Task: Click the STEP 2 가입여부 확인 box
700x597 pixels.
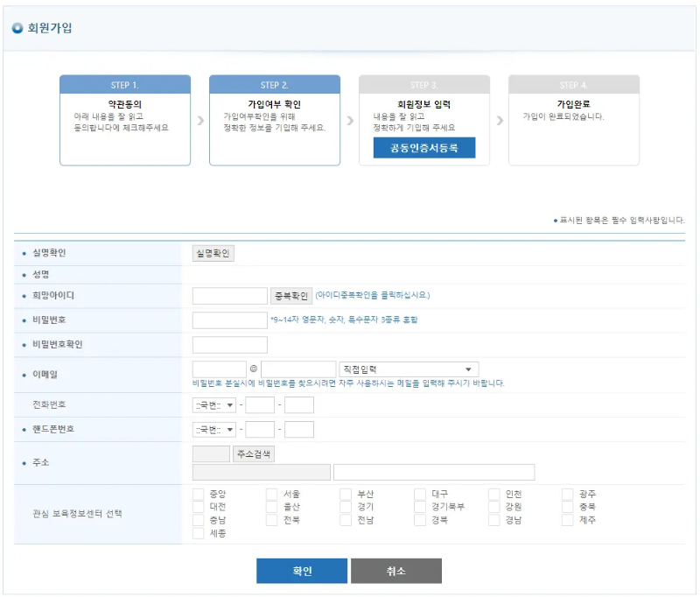Action: [275, 119]
